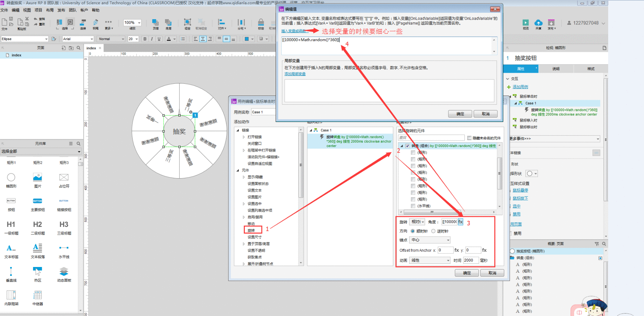Switch to 说明 tab in Inspector
The height and width of the screenshot is (316, 644).
556,69
